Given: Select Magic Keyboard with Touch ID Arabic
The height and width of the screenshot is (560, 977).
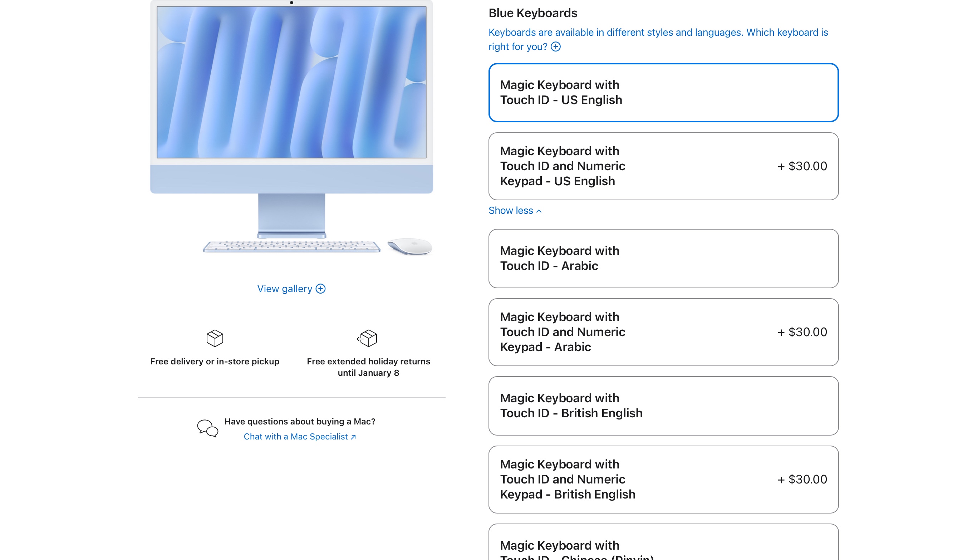Looking at the screenshot, I should (x=663, y=259).
